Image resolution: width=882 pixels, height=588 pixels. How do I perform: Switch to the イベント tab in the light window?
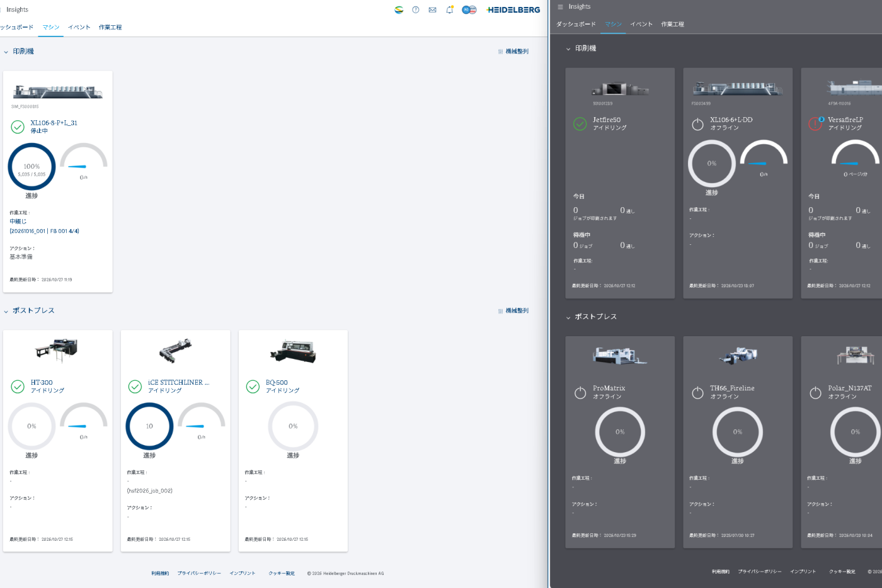[x=79, y=28]
